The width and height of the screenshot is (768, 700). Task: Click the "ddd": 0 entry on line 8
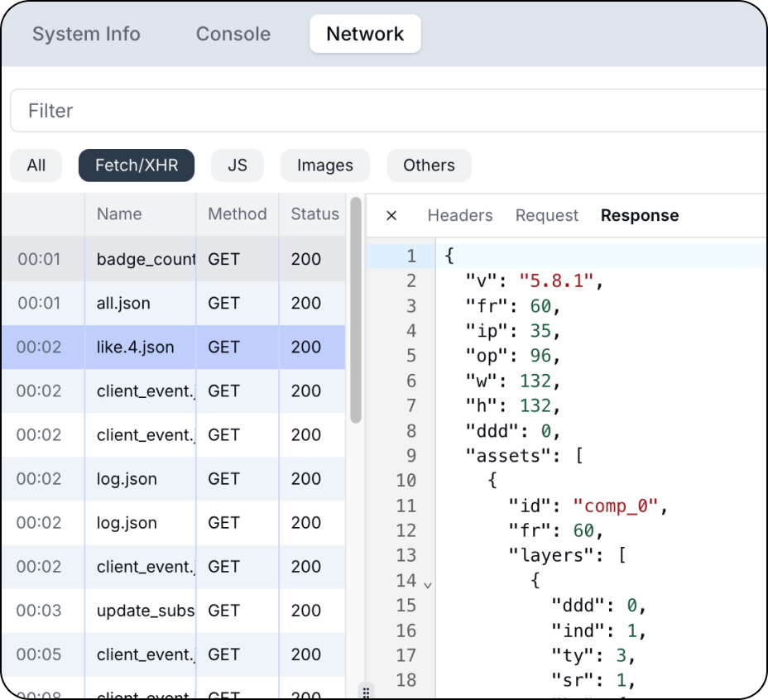[513, 431]
